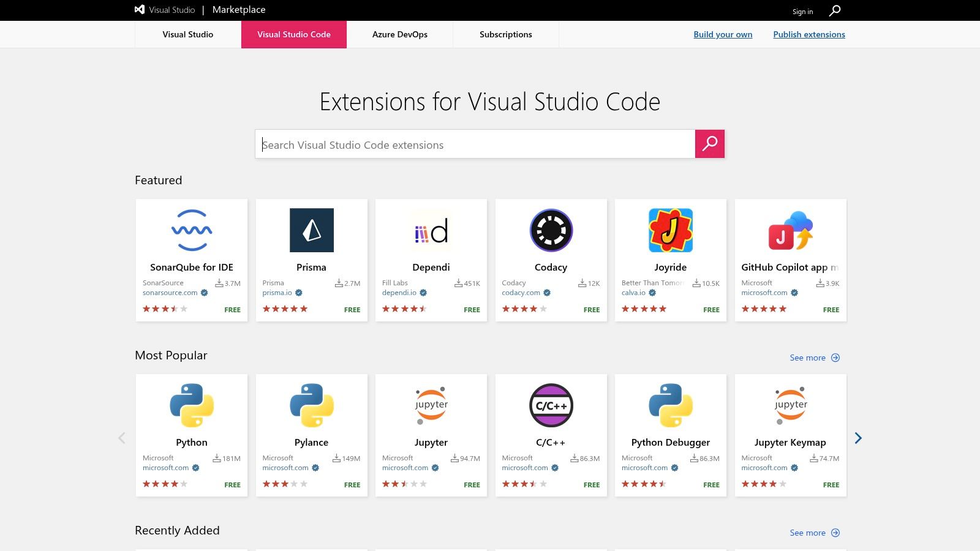Open the calva.io publisher link
980x551 pixels.
[633, 293]
